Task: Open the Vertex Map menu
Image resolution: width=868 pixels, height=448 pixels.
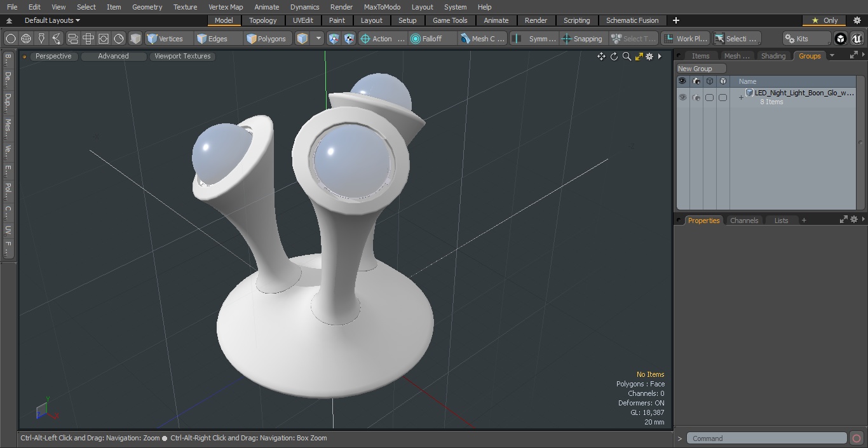Action: click(x=226, y=7)
